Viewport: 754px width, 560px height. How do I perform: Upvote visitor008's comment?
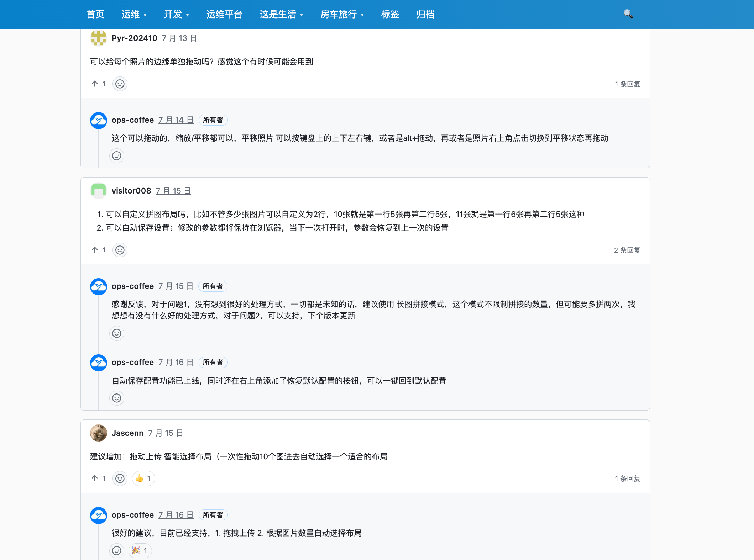pos(95,250)
